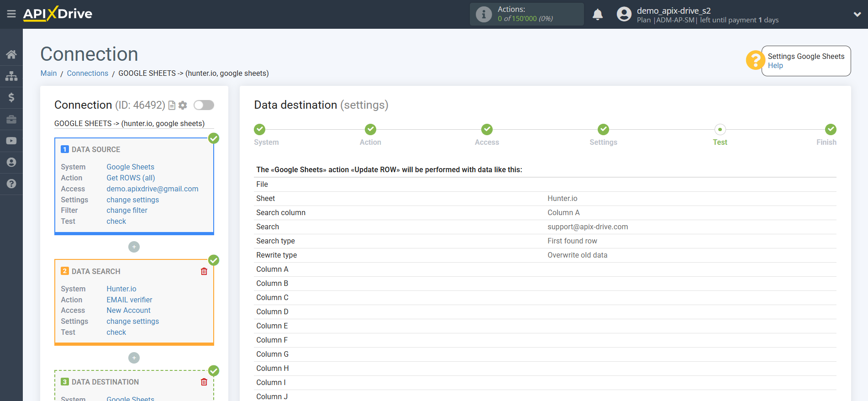Go to the Settings wizard step
Image resolution: width=868 pixels, height=401 pixels.
coord(604,130)
